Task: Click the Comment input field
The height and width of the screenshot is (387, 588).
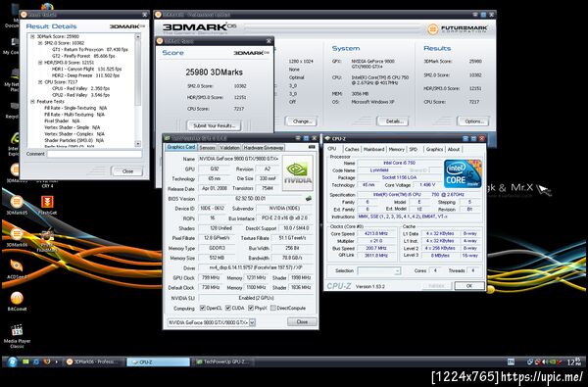Action: 94,154
